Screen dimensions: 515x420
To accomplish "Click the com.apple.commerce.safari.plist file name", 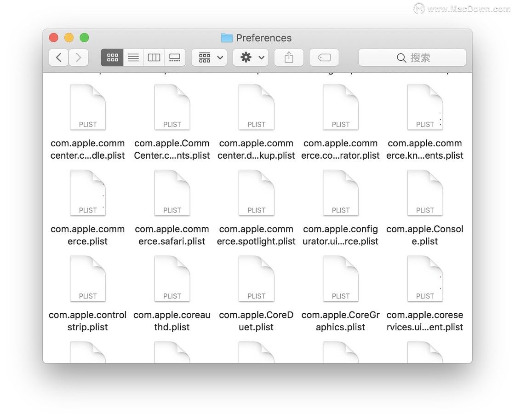I will coord(172,235).
